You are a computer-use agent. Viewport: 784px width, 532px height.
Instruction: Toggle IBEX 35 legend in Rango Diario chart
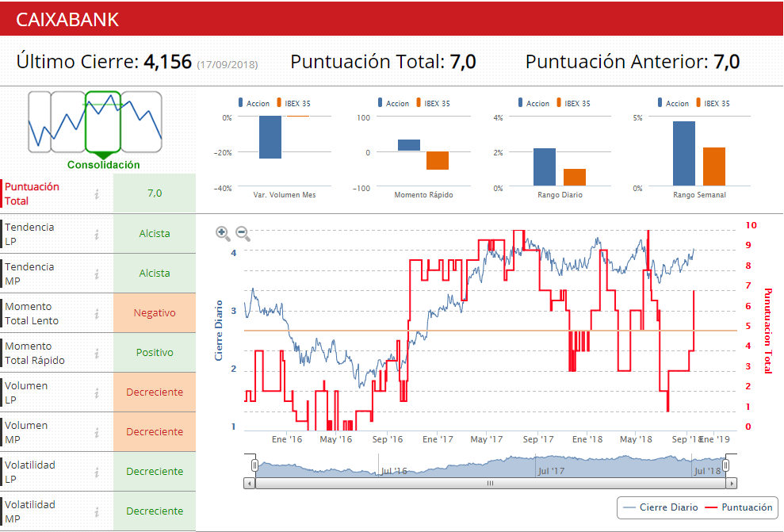click(573, 103)
